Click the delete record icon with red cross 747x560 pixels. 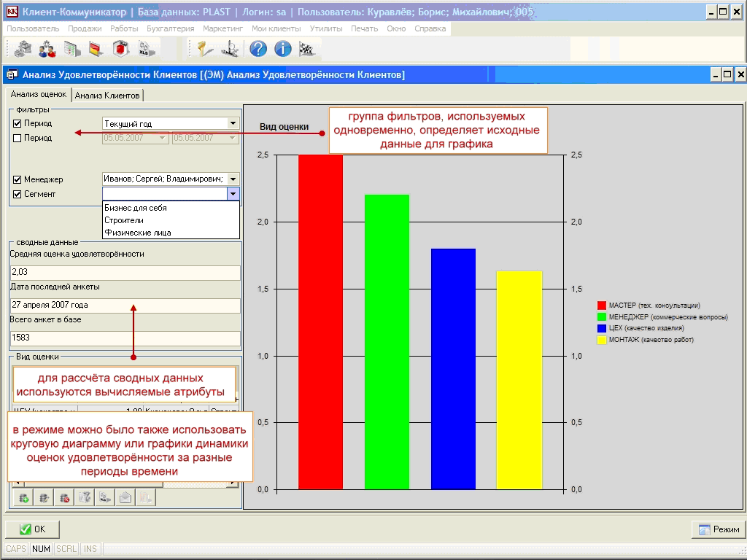[64, 498]
